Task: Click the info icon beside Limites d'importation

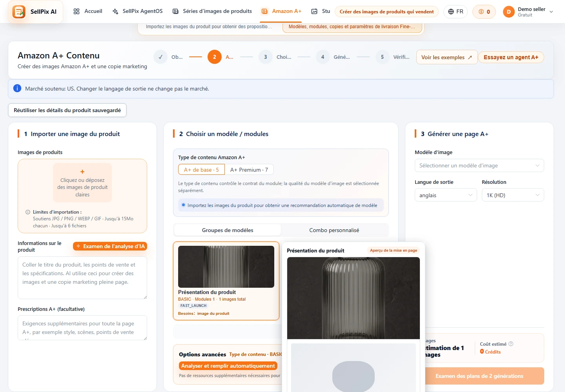Action: click(x=28, y=212)
